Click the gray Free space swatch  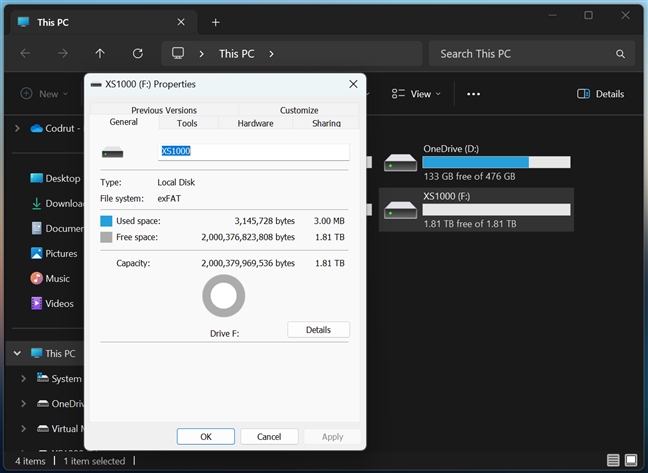point(106,237)
